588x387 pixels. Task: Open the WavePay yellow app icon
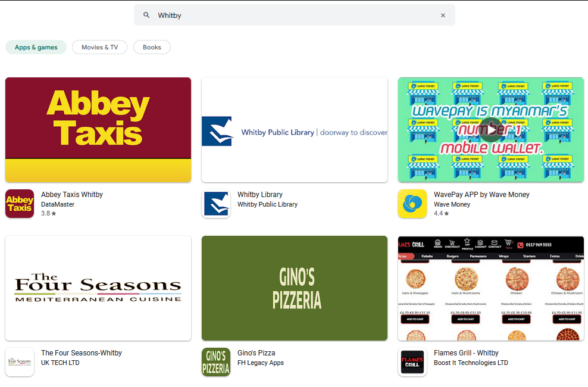coord(412,204)
